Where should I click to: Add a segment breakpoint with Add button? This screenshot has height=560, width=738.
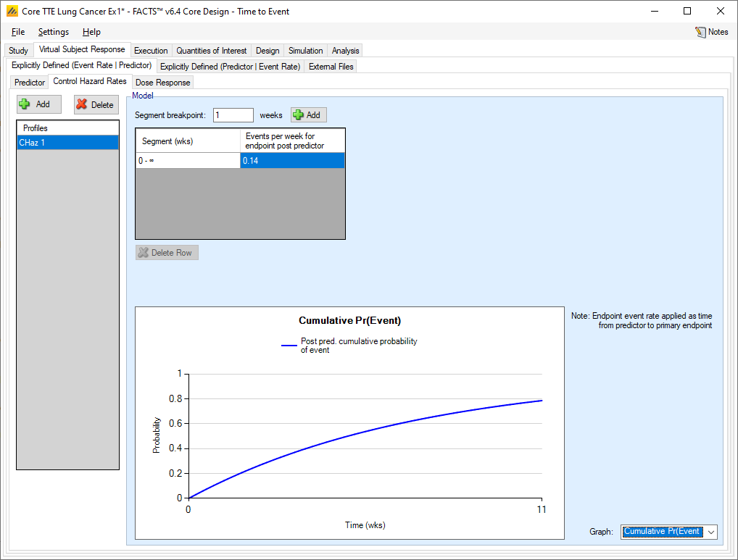tap(308, 115)
